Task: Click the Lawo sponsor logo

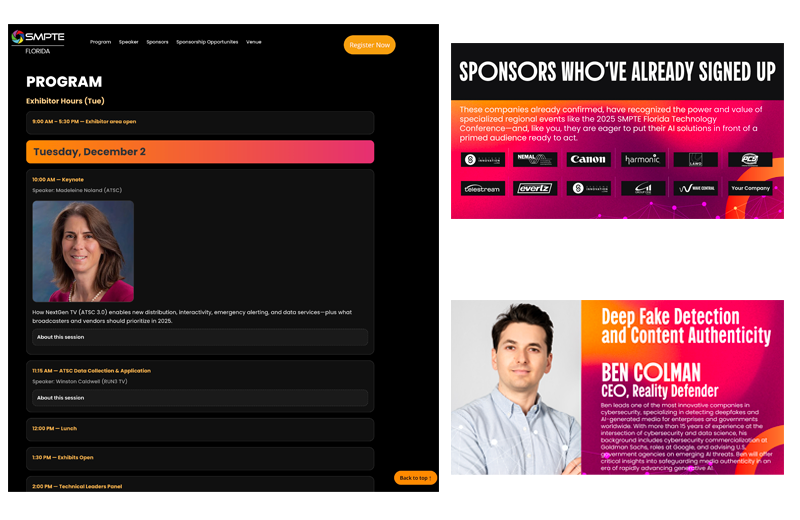Action: (695, 159)
